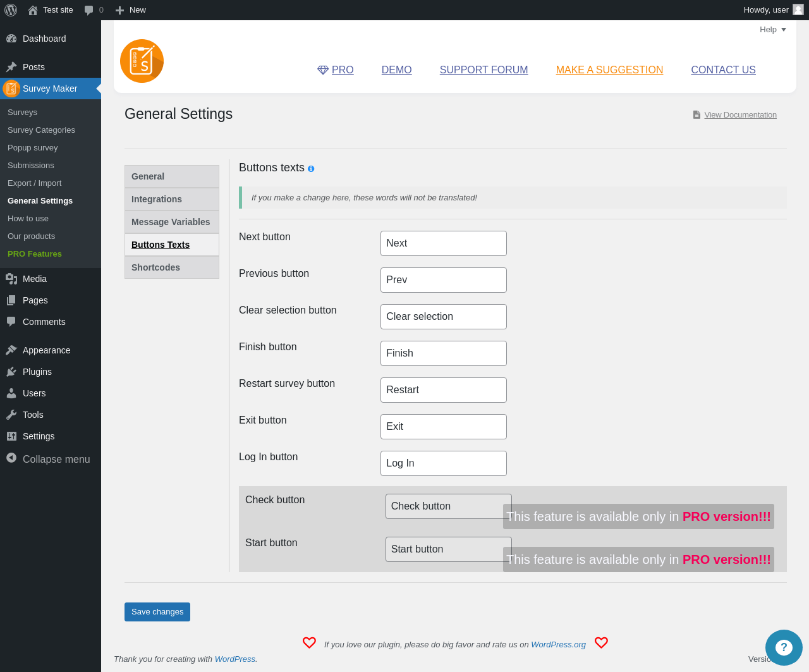Open the New content menu
Screen dimensions: 809x672
coord(131,10)
